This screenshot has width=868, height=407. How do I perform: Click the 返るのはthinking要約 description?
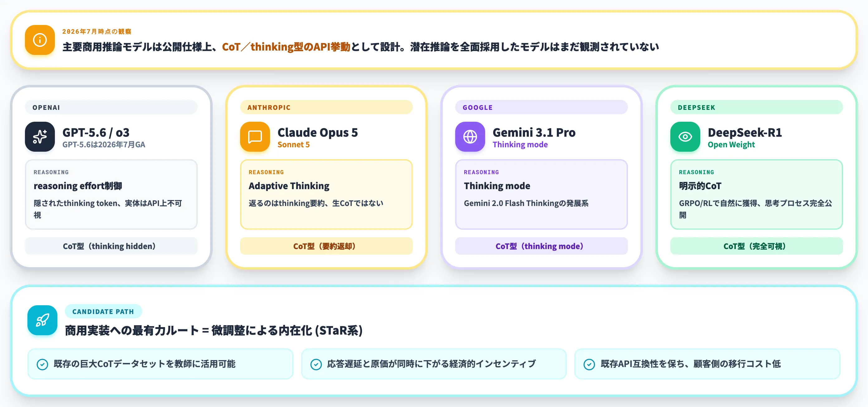coord(316,203)
